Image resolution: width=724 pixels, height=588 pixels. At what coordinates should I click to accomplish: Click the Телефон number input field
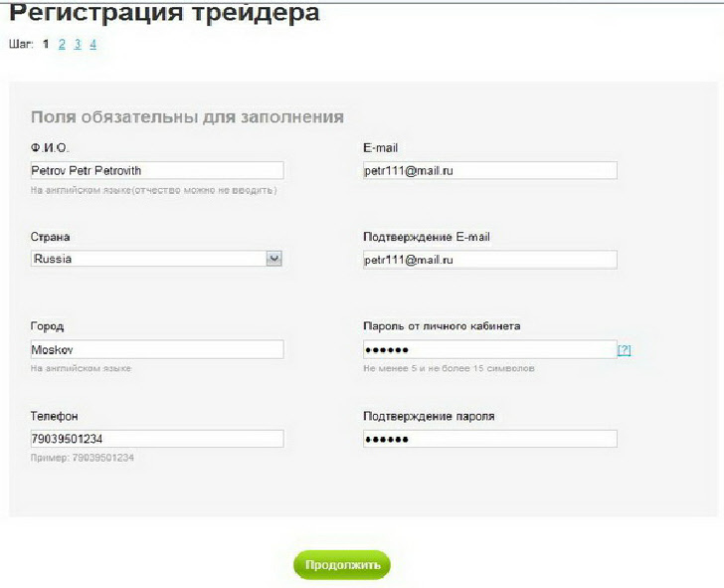[x=157, y=439]
